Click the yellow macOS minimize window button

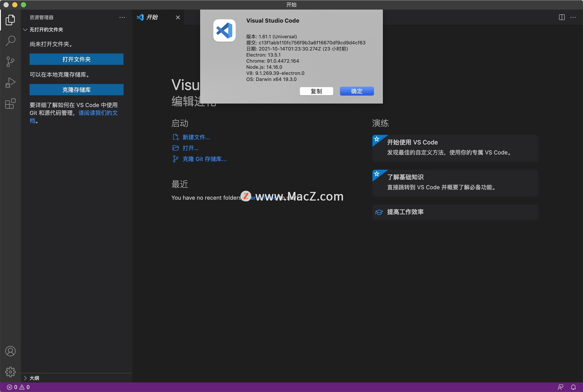pos(15,5)
